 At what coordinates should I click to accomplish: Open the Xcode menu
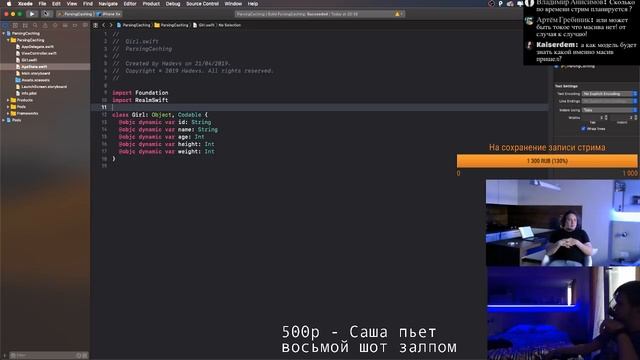point(25,4)
